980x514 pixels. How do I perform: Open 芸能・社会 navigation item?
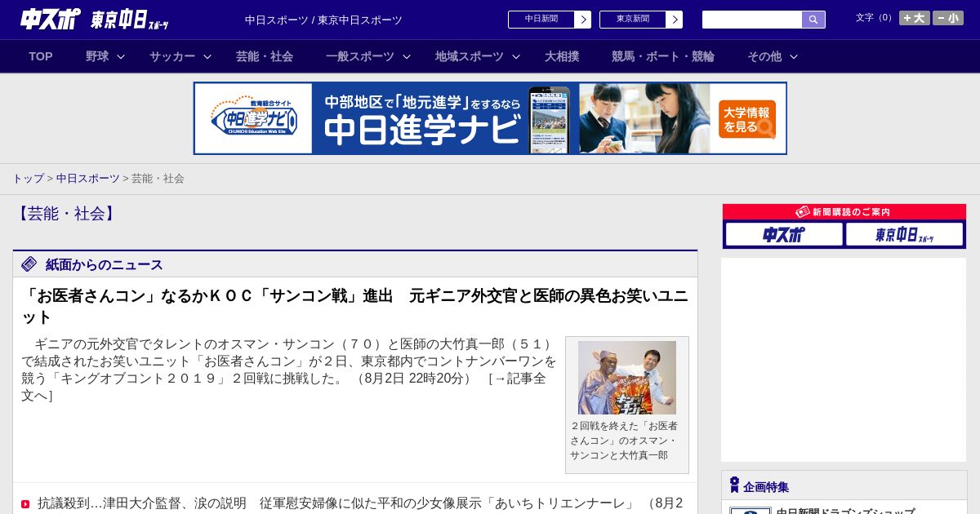tap(265, 56)
